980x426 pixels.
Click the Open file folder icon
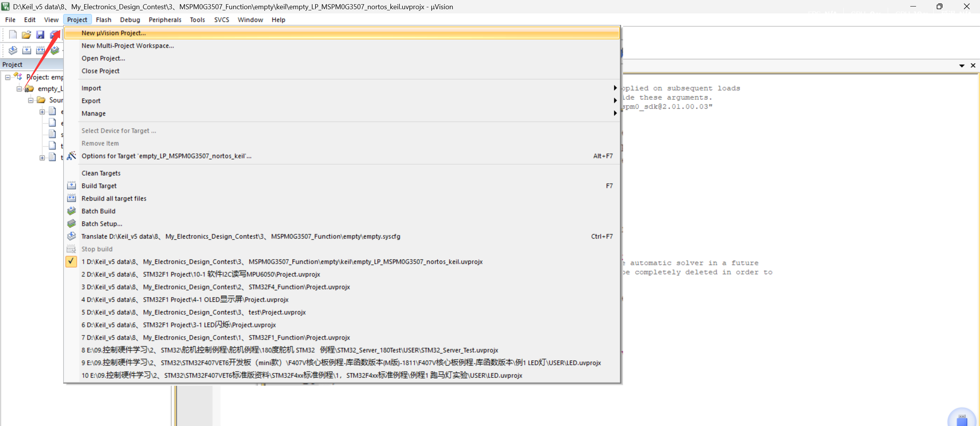[x=26, y=35]
